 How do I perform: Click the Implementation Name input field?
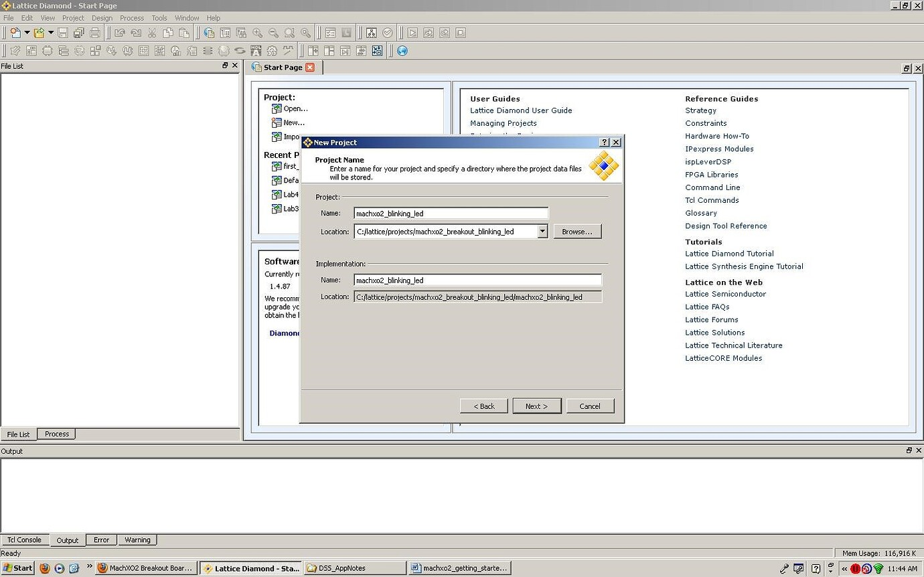click(x=477, y=280)
